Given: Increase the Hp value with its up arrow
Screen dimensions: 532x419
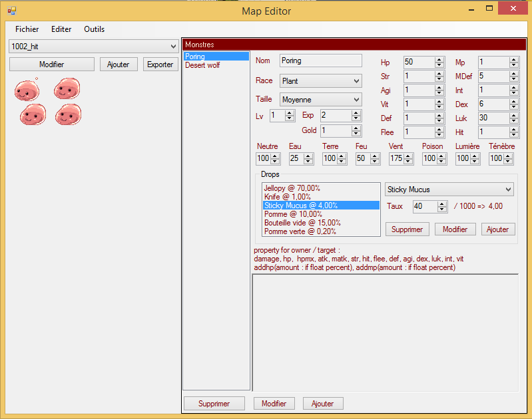Looking at the screenshot, I should 439,60.
